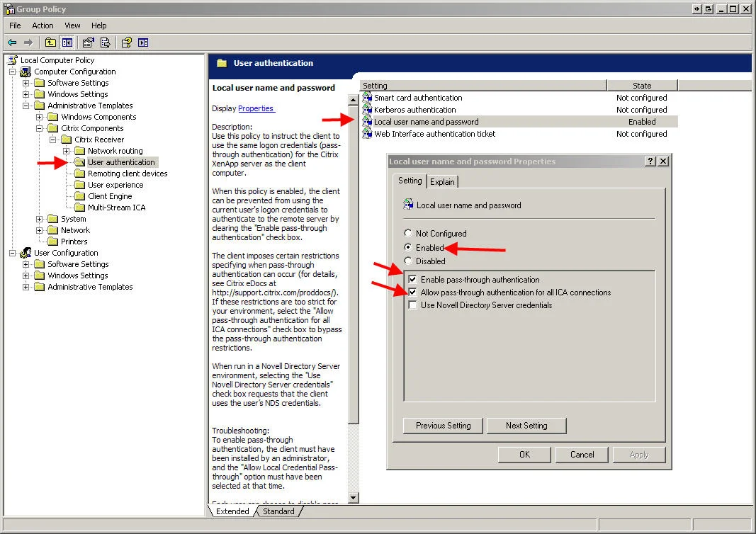Expand the Network routing node
The height and width of the screenshot is (534, 756).
[66, 151]
